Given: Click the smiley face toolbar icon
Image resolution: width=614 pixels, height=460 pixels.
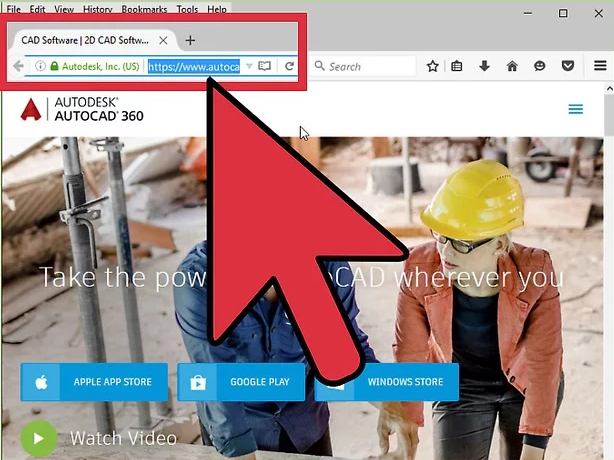Looking at the screenshot, I should [540, 67].
